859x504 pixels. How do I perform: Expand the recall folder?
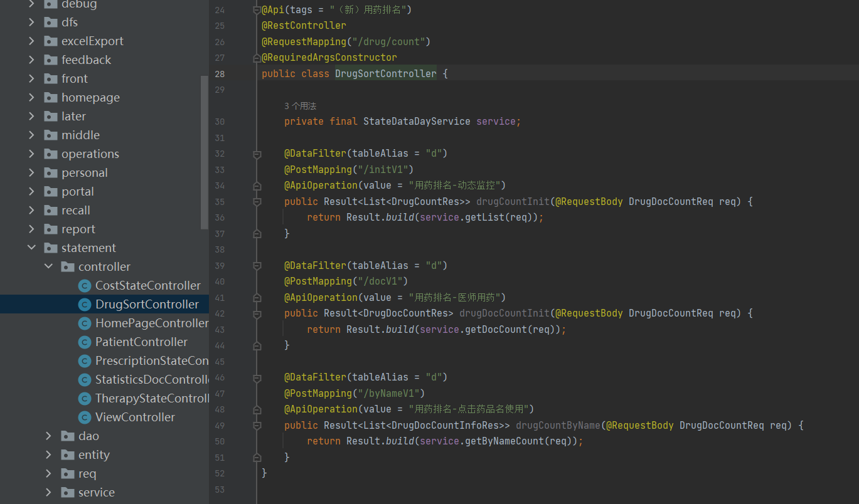coord(31,211)
